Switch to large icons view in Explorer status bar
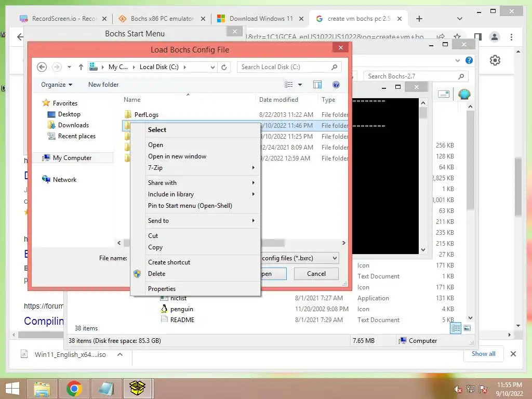The width and height of the screenshot is (532, 399). [x=467, y=328]
